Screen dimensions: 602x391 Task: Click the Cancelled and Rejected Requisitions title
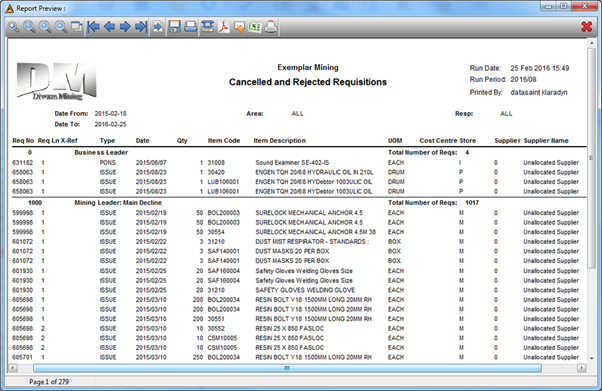coord(308,82)
